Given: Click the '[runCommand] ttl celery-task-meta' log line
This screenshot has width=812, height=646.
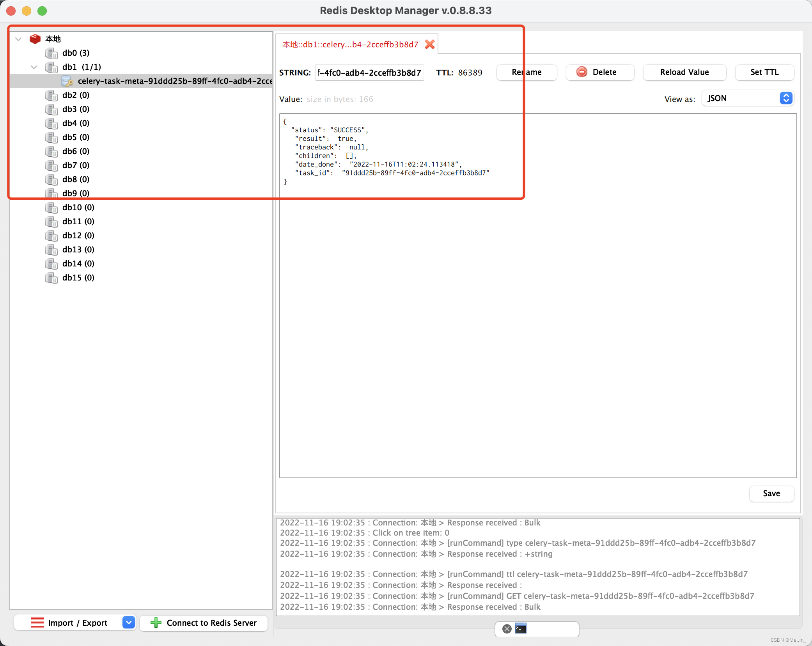Looking at the screenshot, I should [514, 574].
